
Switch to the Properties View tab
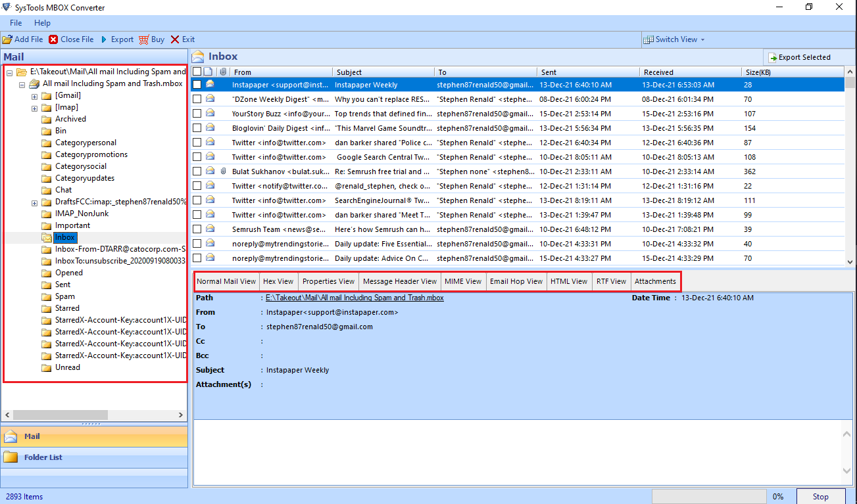click(328, 281)
